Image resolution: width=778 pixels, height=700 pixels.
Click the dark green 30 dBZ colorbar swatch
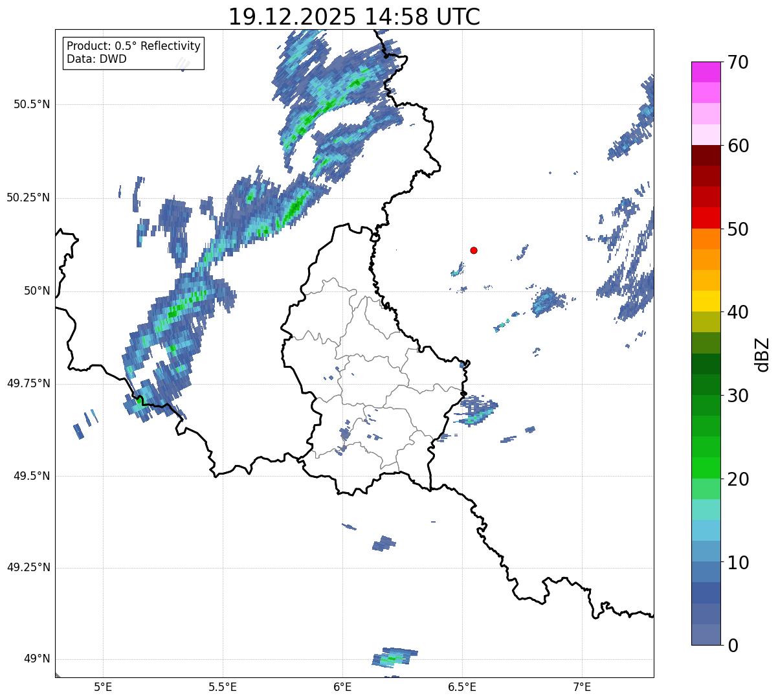click(x=706, y=385)
